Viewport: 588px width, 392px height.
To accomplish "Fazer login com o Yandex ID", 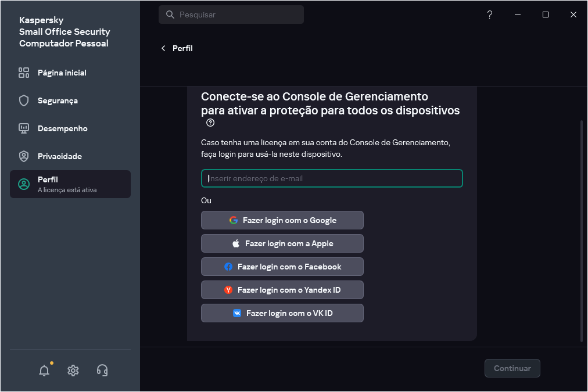I will [282, 290].
